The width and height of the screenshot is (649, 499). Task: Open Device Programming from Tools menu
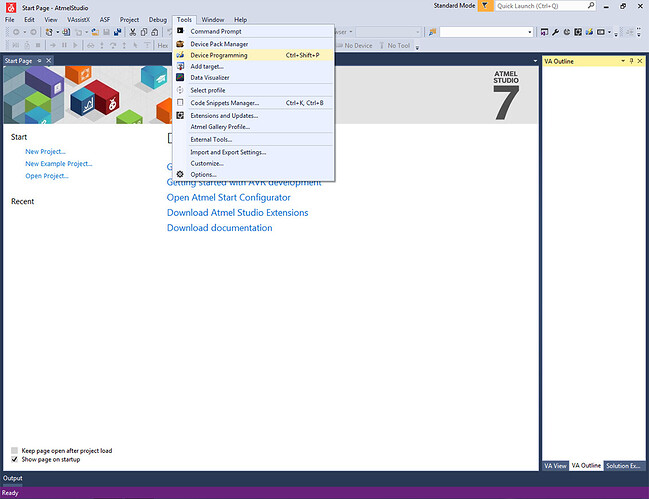coord(253,55)
